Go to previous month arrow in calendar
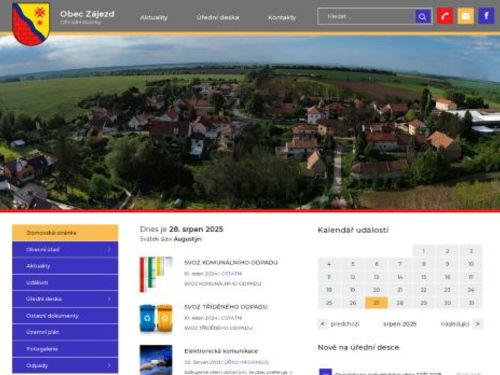This screenshot has height=375, width=500. [x=322, y=324]
